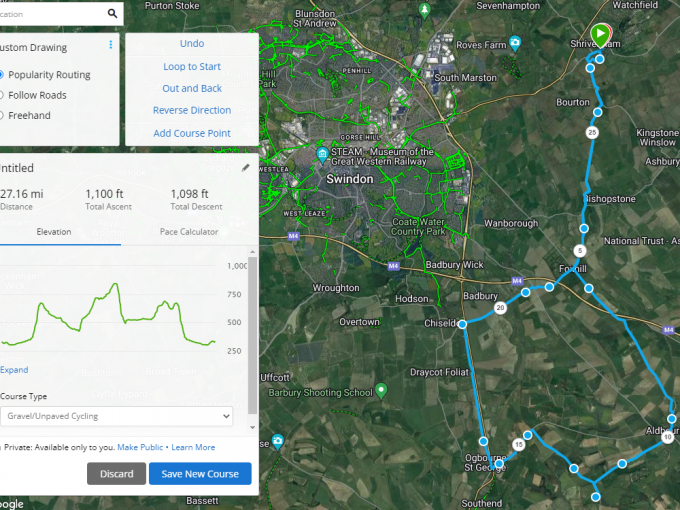This screenshot has height=510, width=680.
Task: Switch to the Pace Calculator tab
Action: coord(189,232)
